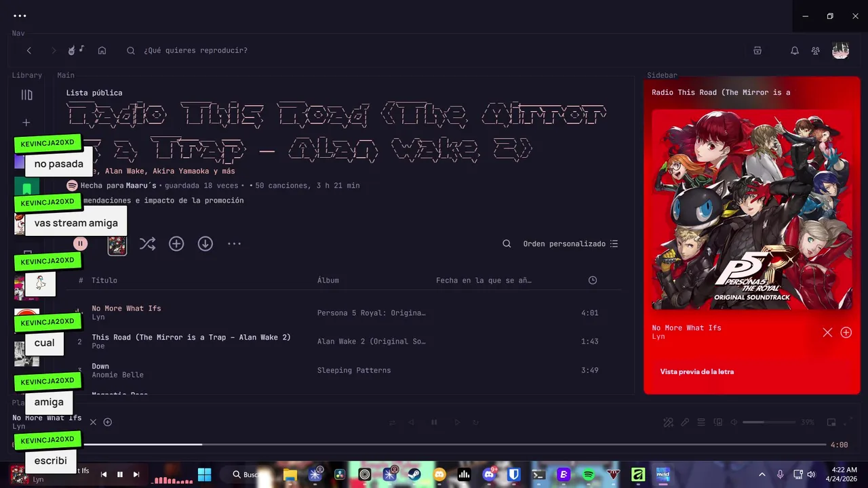The height and width of the screenshot is (488, 868).
Task: Open connect to a device
Action: tap(718, 422)
